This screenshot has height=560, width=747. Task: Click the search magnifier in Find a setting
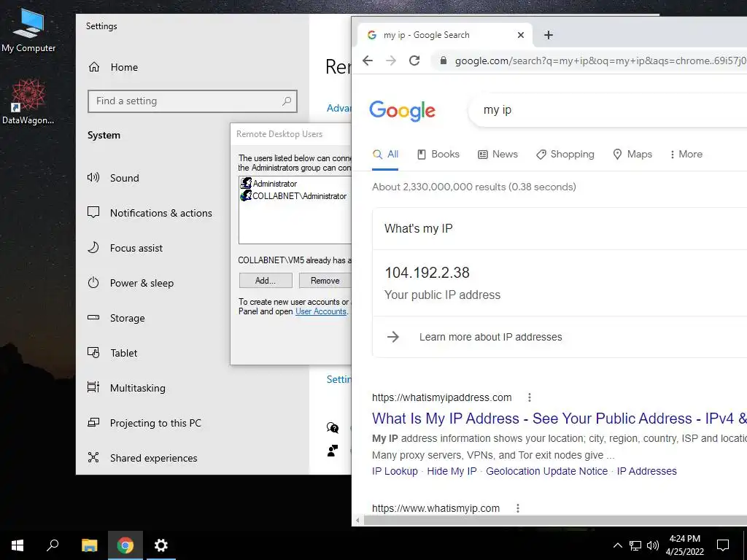(286, 101)
